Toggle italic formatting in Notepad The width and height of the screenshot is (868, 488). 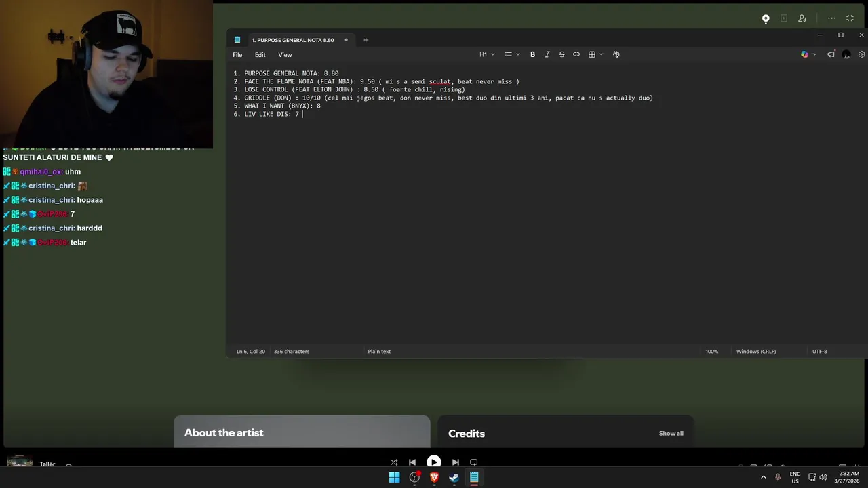pyautogui.click(x=547, y=54)
